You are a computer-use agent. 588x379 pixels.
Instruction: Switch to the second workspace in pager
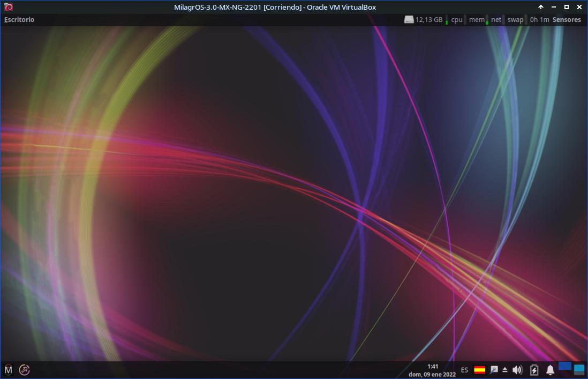click(579, 369)
